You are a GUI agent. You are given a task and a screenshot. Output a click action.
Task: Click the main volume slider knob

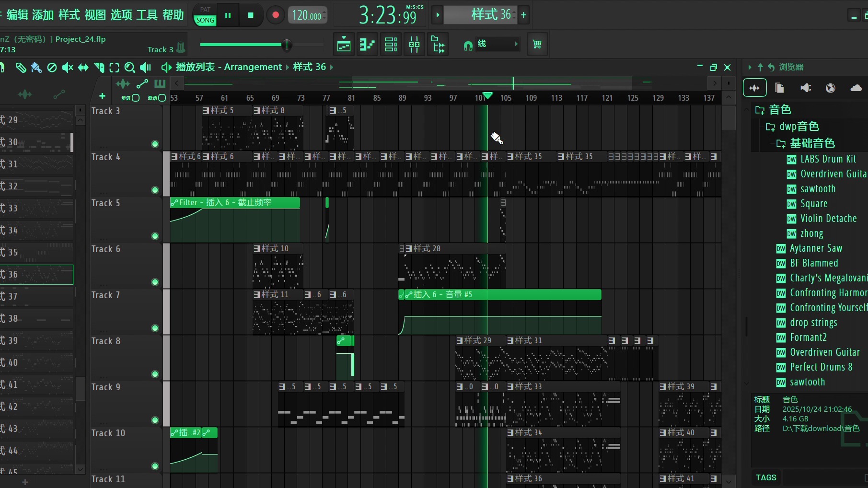[x=287, y=45]
